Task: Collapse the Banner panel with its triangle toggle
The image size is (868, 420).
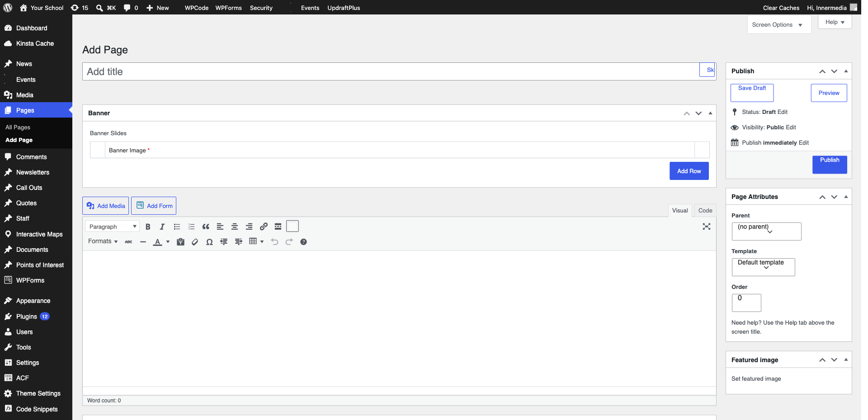Action: [710, 113]
